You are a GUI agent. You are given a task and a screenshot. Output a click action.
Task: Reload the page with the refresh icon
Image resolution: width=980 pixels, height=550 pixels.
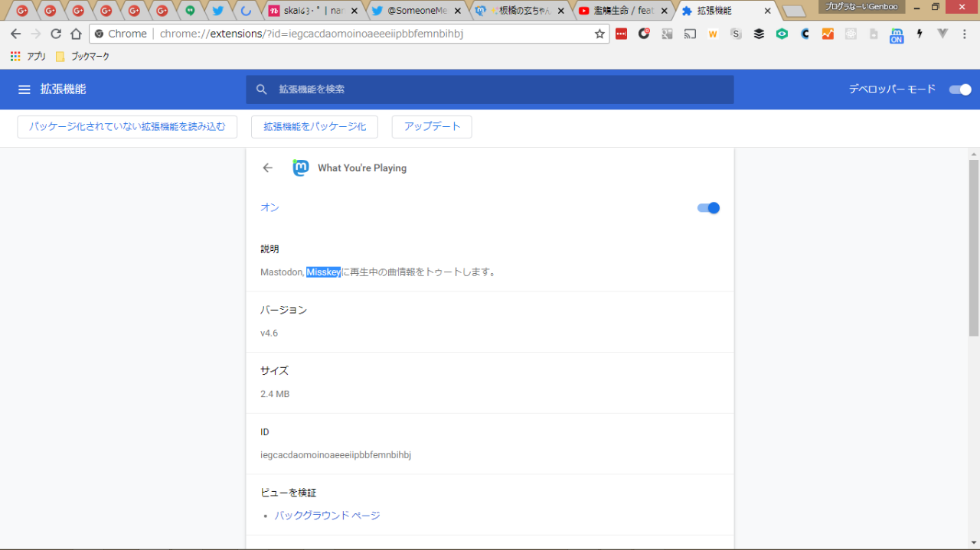56,34
